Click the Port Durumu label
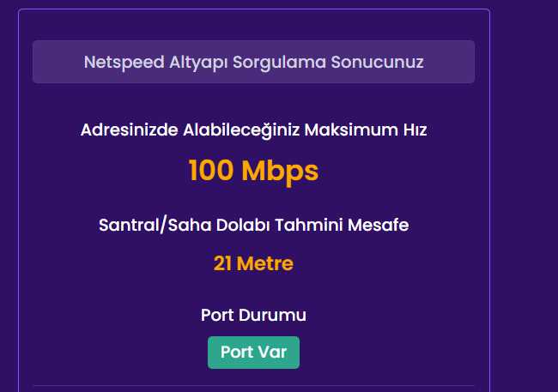Screen dimensions: 558x392 point(253,315)
